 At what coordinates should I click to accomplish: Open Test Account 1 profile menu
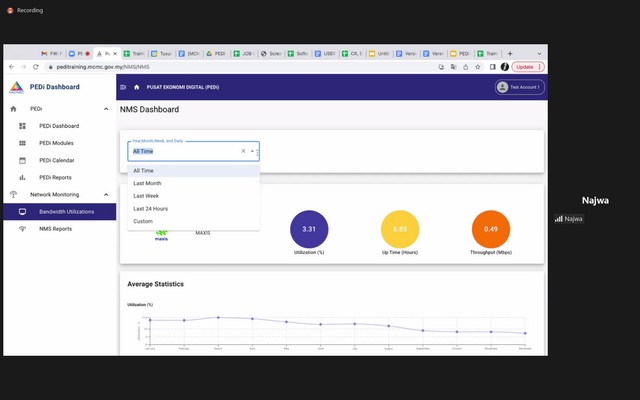[x=519, y=87]
